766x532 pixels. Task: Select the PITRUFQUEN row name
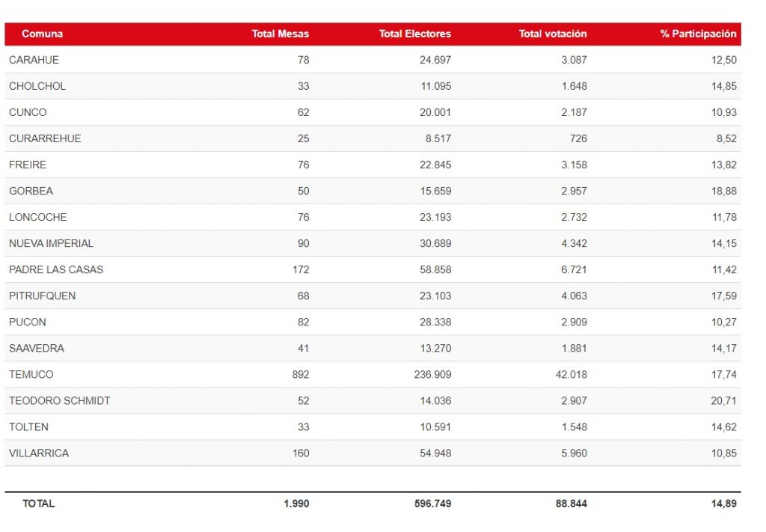click(42, 296)
